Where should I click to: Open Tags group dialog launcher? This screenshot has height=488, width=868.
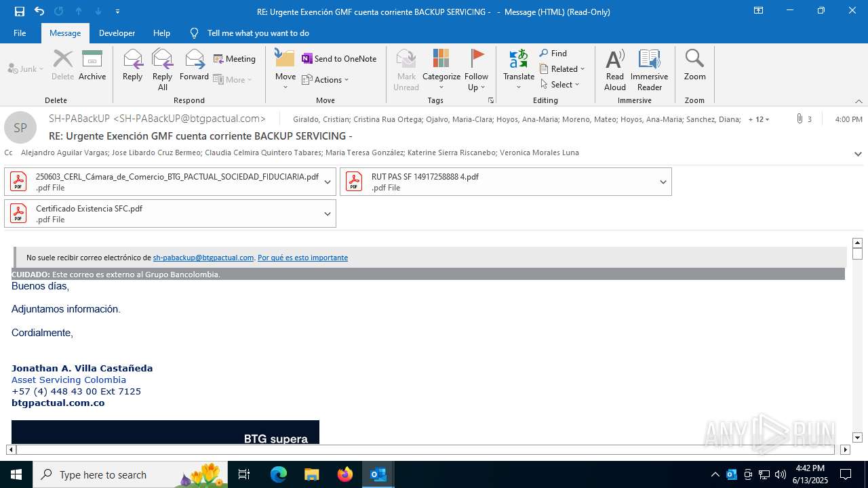point(491,100)
